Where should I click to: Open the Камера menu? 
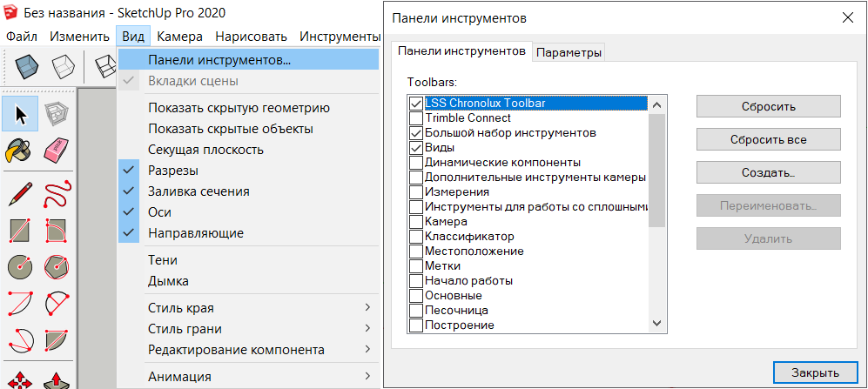(180, 37)
